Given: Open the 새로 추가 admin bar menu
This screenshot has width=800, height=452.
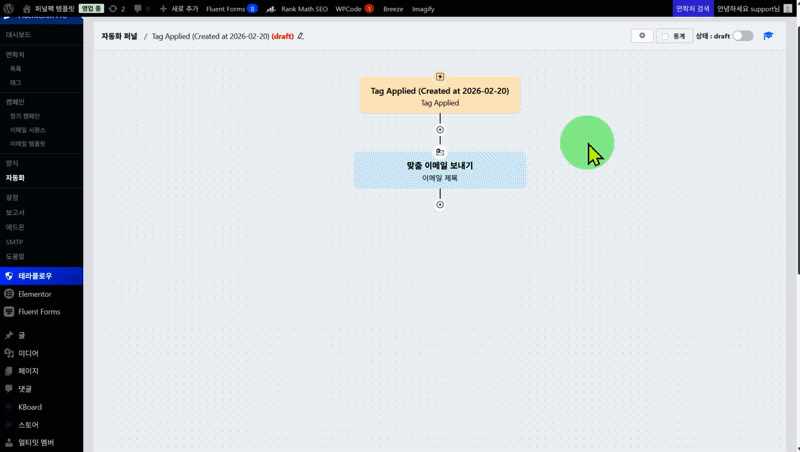Looking at the screenshot, I should tap(179, 8).
